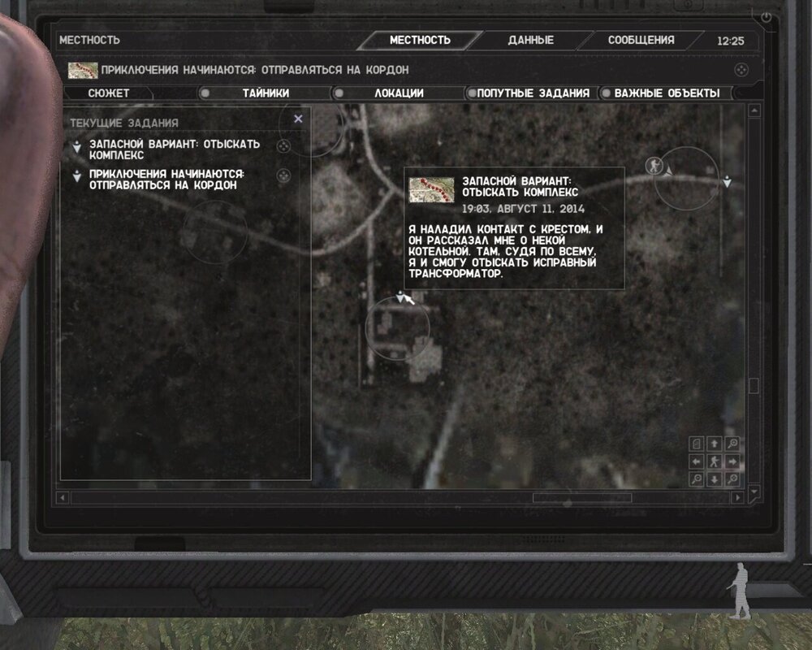This screenshot has height=650, width=812.
Task: Pan the map up with arrow button
Action: point(714,444)
